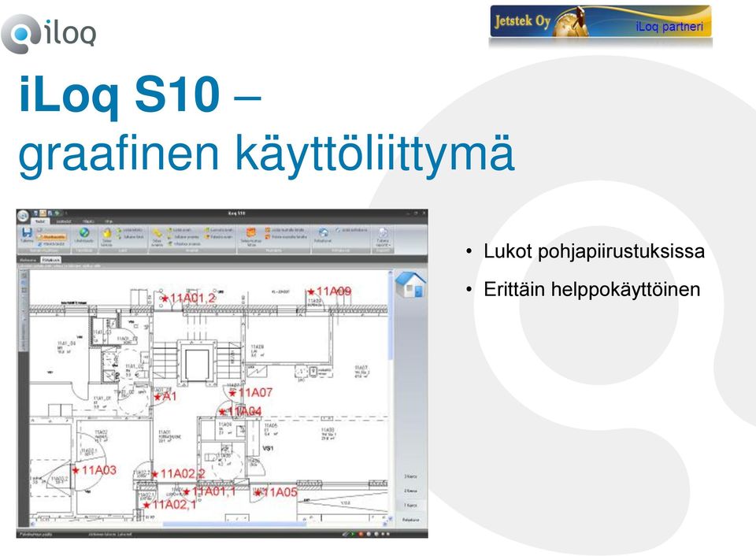Select the 2 Kerros floor button

point(411,491)
